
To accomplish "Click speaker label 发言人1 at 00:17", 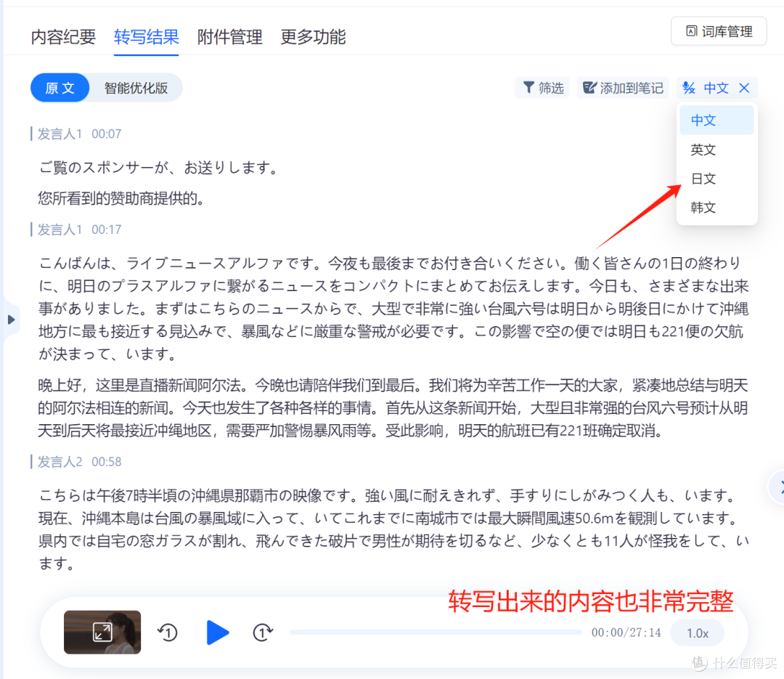I will coord(60,229).
